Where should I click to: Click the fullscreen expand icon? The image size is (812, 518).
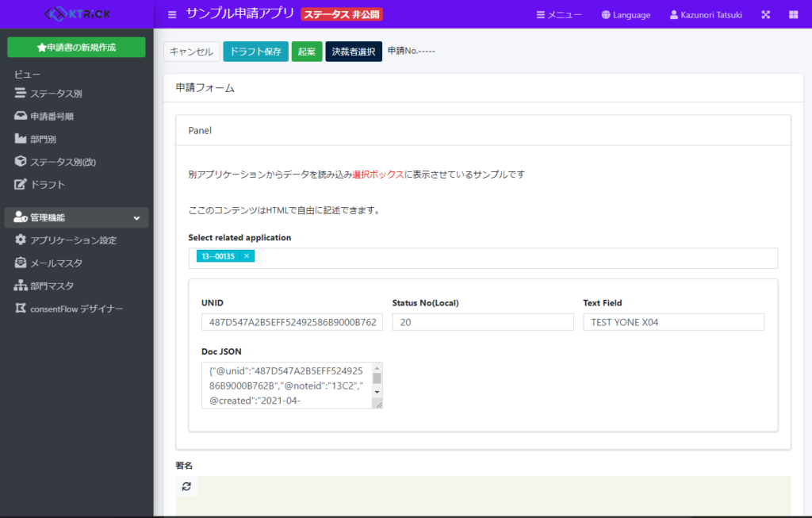coord(766,14)
